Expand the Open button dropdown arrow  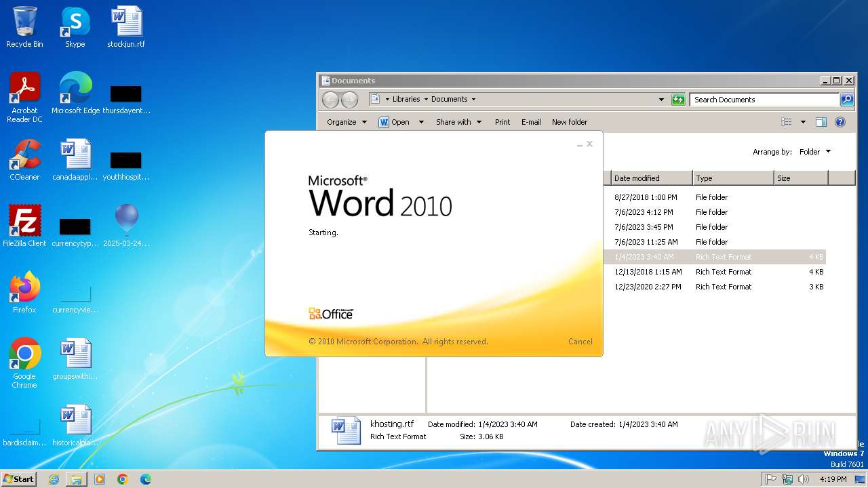pos(421,122)
